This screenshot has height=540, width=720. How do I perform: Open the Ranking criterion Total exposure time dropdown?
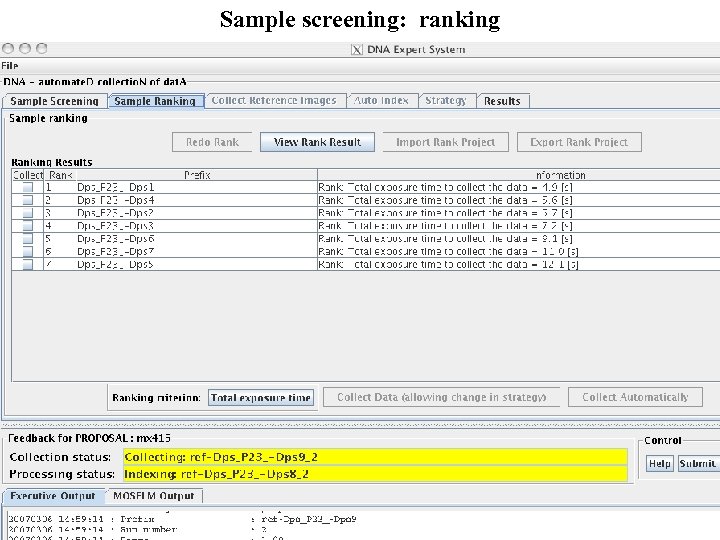pos(261,398)
